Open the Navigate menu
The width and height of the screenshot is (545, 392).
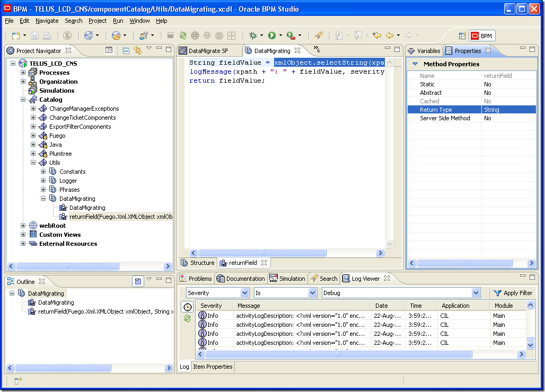coord(47,21)
